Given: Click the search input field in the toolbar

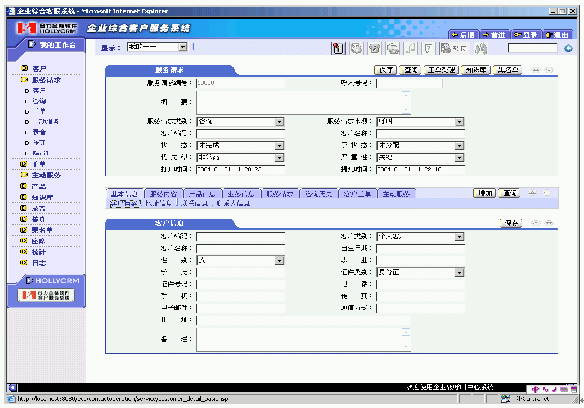Looking at the screenshot, I should point(533,48).
